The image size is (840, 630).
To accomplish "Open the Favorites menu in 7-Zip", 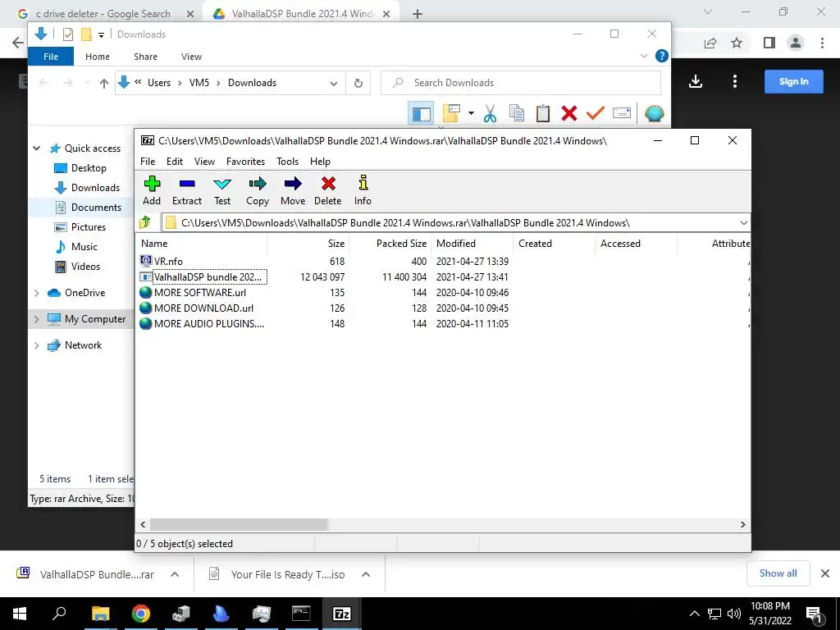I will [245, 162].
